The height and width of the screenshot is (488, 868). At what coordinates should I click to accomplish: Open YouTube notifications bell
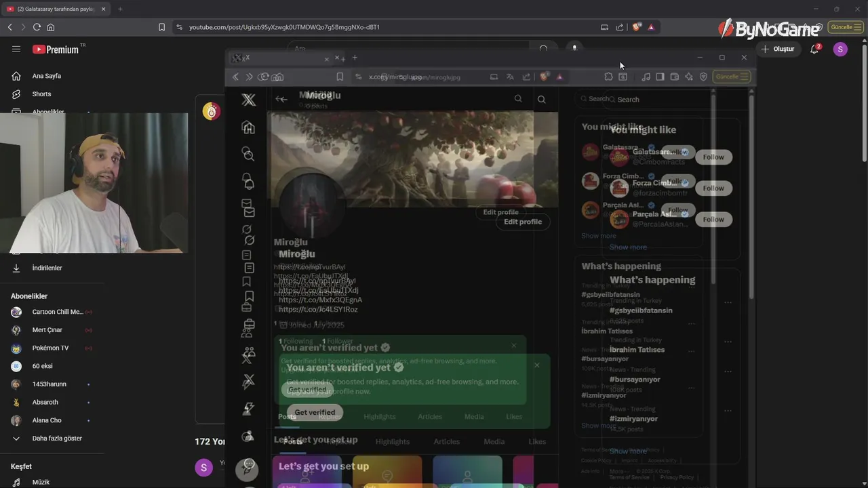pyautogui.click(x=814, y=49)
